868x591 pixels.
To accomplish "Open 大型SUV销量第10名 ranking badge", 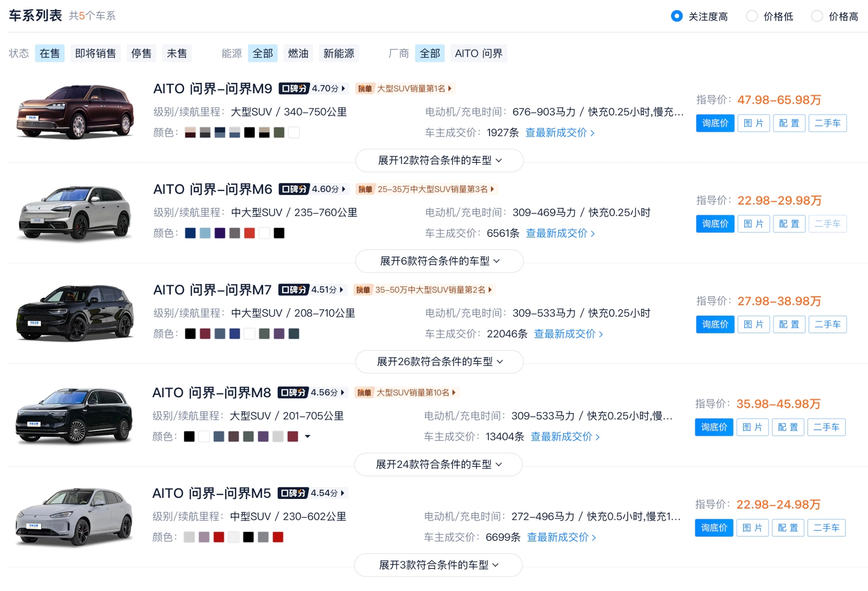I will pos(406,392).
